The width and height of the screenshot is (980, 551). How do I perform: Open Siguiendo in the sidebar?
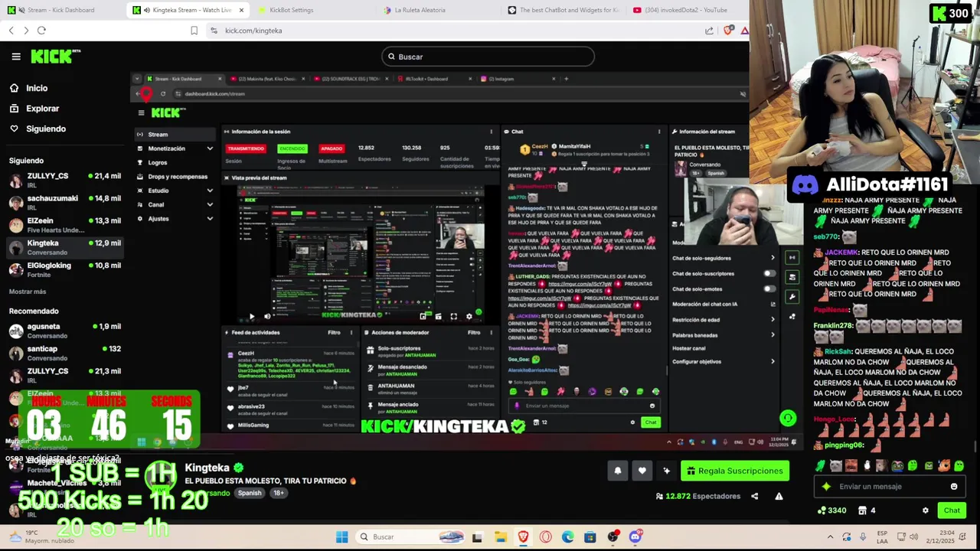(46, 129)
